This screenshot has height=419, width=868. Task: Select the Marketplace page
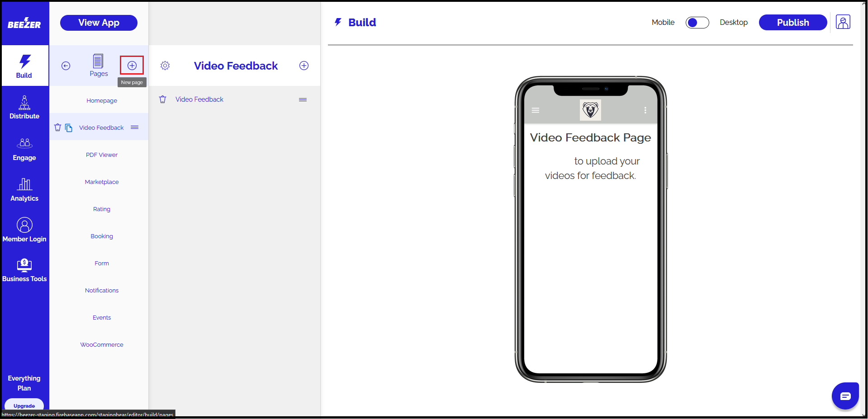102,182
